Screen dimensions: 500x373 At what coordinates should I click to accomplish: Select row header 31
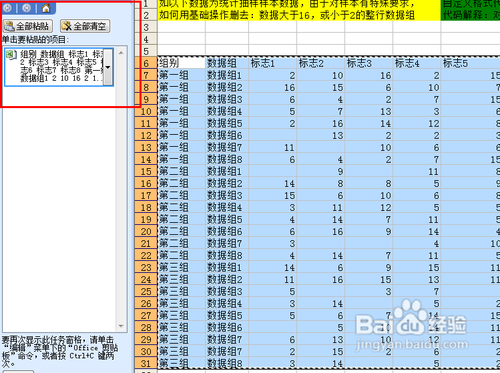(146, 363)
